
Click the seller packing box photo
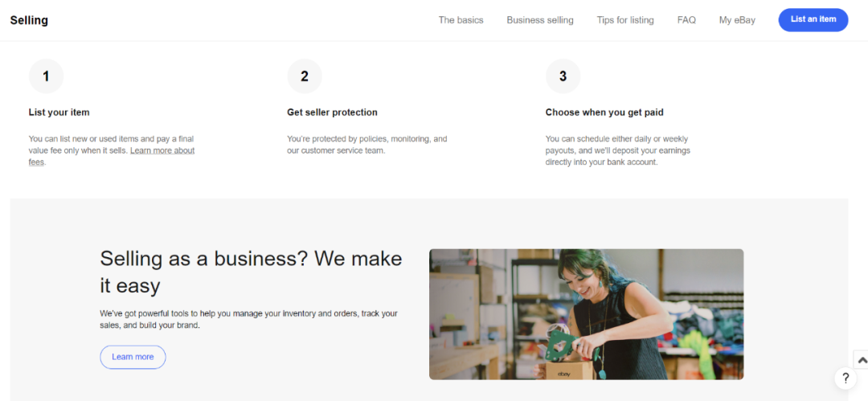586,313
